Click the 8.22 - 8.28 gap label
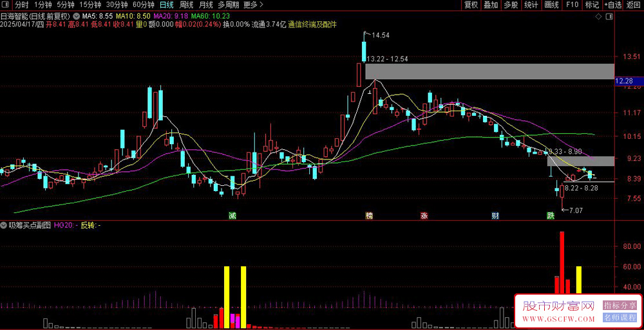 pos(581,188)
